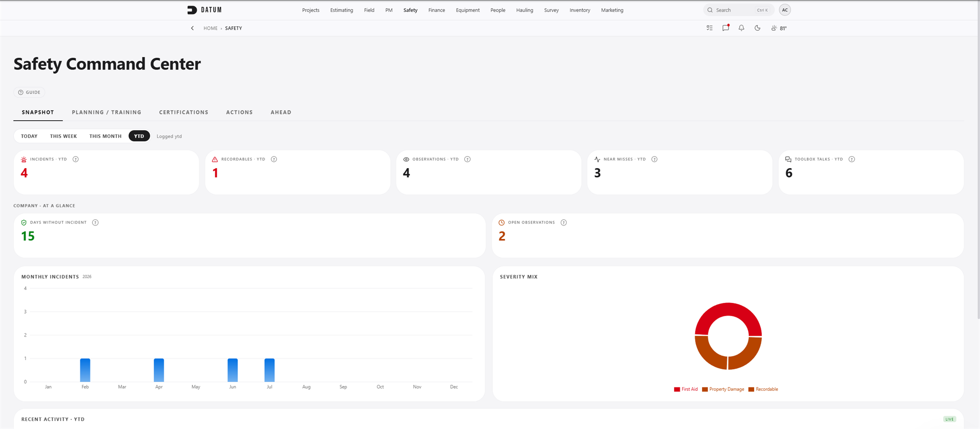Show help for Open Observations
Screen dimensions: 980x429
tap(564, 223)
